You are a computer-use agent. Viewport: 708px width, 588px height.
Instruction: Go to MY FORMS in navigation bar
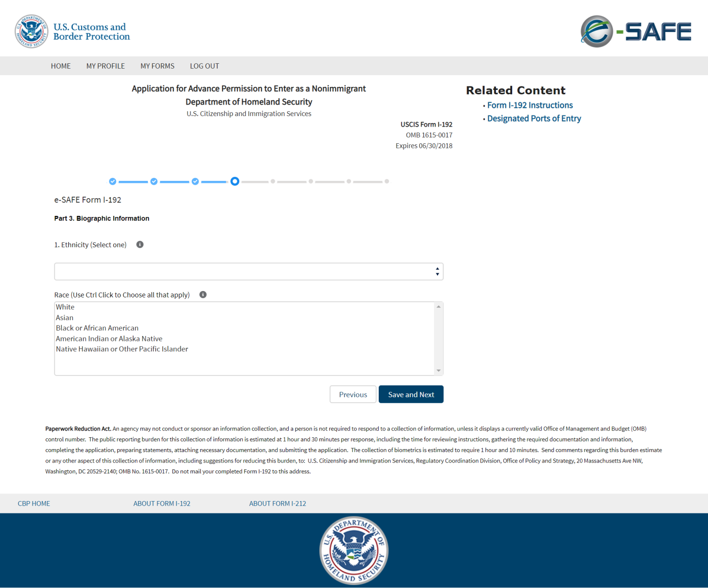click(157, 66)
